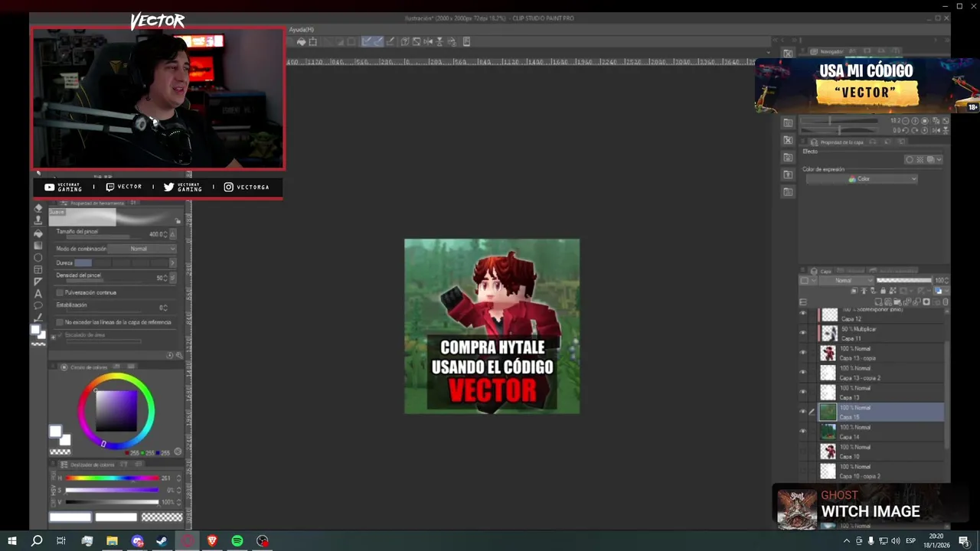Viewport: 980px width, 551px height.
Task: Select the Figure (circle) tool
Action: click(38, 257)
